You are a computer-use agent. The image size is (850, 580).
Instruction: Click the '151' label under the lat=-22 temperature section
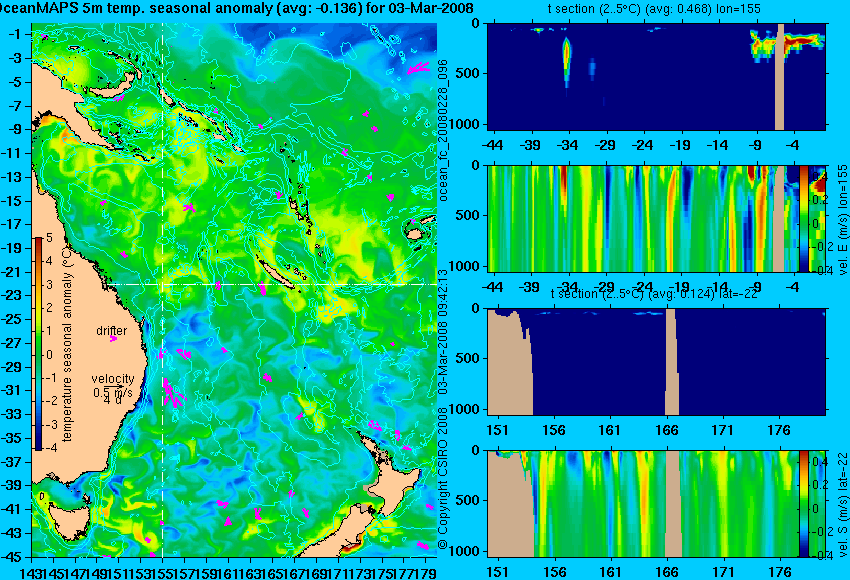click(x=497, y=430)
